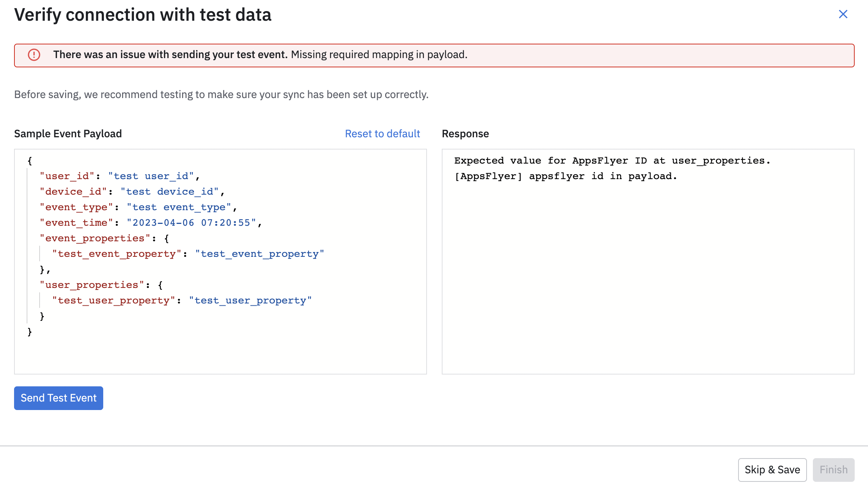Click the event_type value text
The width and height of the screenshot is (868, 487).
coord(179,207)
